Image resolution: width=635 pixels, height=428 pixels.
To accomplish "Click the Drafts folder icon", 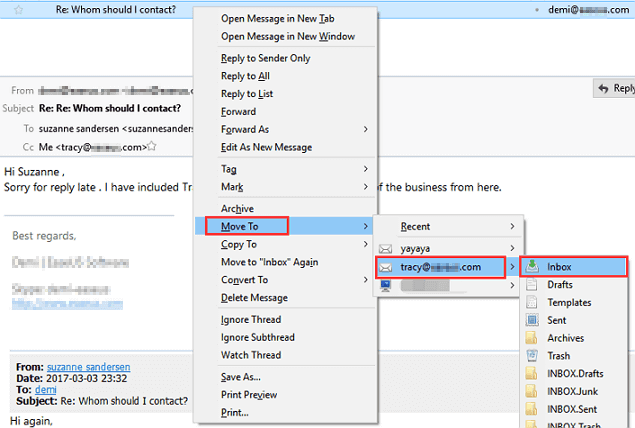I will click(530, 285).
